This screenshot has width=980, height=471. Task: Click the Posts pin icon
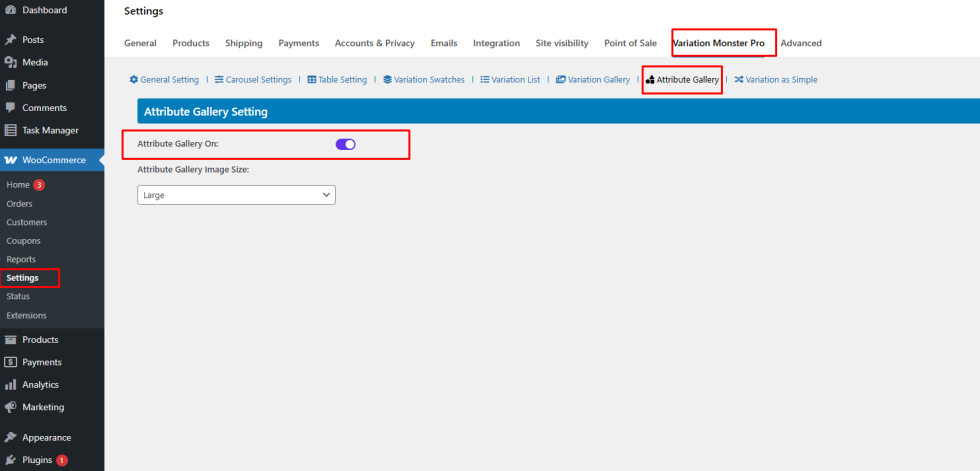pyautogui.click(x=10, y=40)
